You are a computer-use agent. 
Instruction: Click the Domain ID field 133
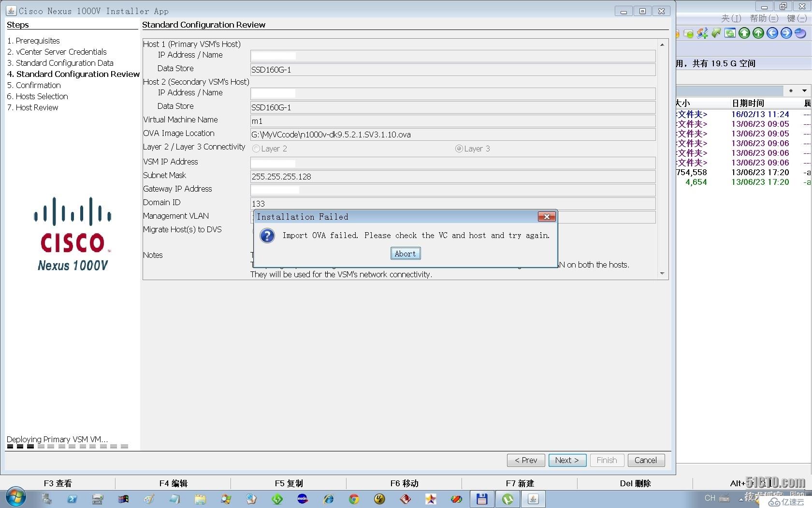(453, 203)
